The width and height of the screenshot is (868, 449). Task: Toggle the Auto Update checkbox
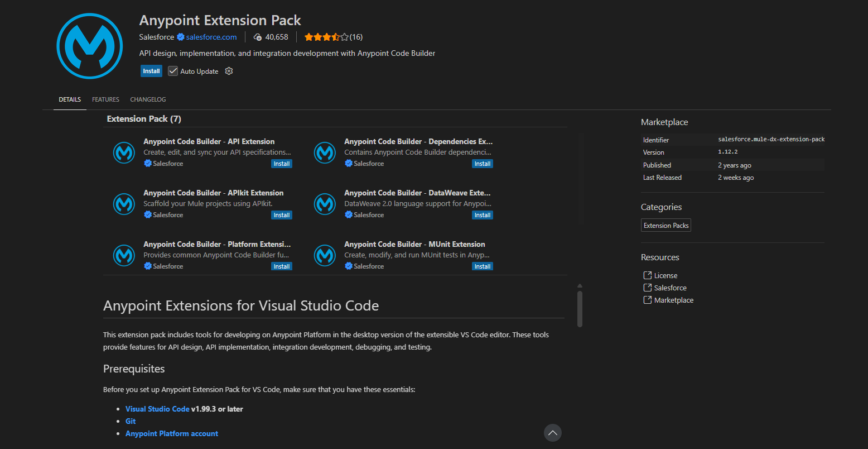click(x=173, y=71)
